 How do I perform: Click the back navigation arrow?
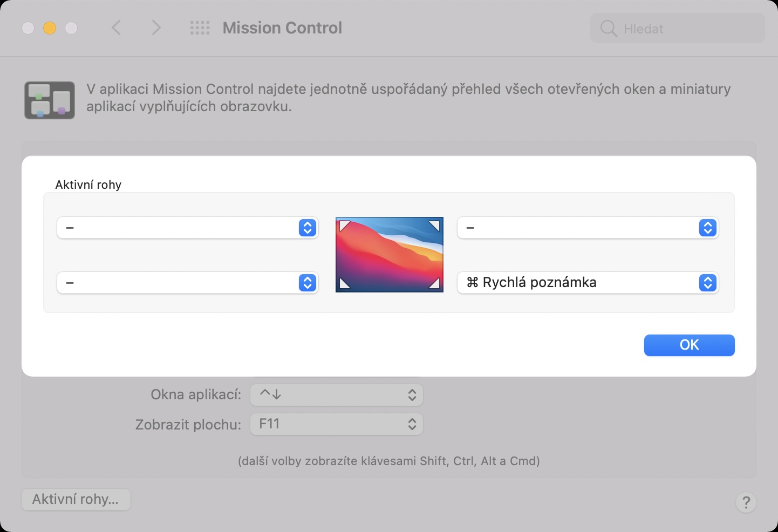pyautogui.click(x=116, y=28)
